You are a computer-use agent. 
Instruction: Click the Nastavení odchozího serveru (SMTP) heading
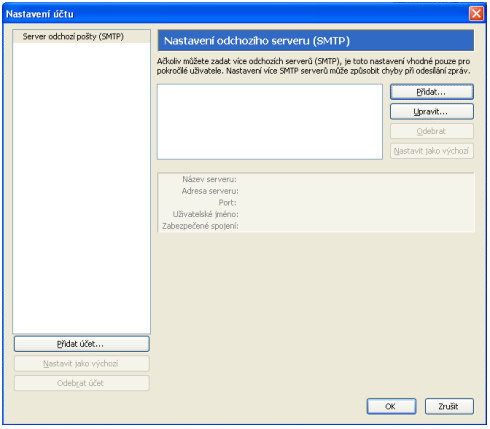pyautogui.click(x=257, y=41)
